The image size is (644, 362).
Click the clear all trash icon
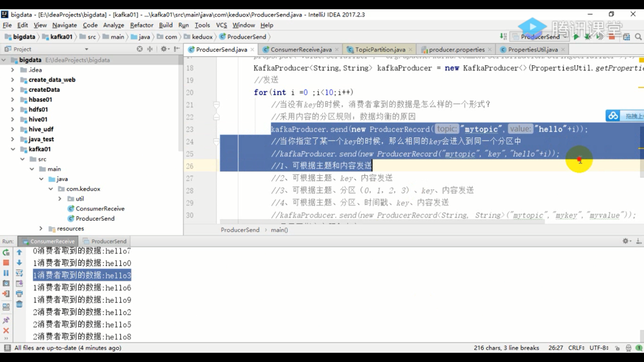coord(19,304)
